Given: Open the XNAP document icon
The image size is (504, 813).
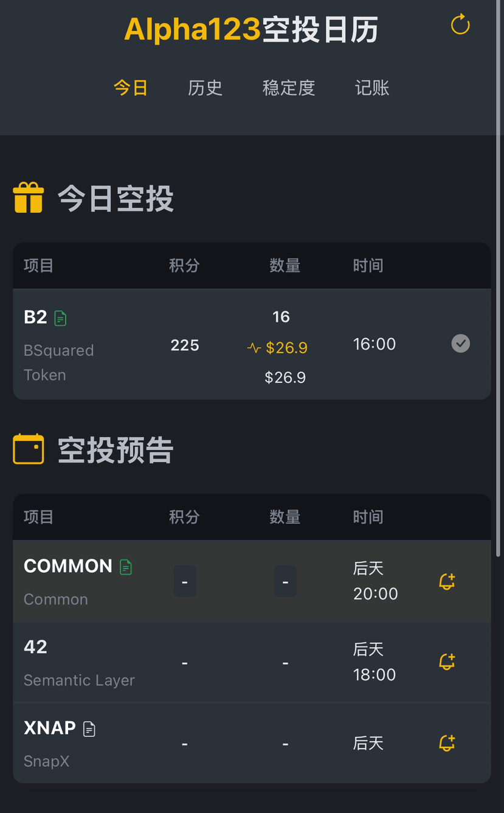Looking at the screenshot, I should pos(89,728).
